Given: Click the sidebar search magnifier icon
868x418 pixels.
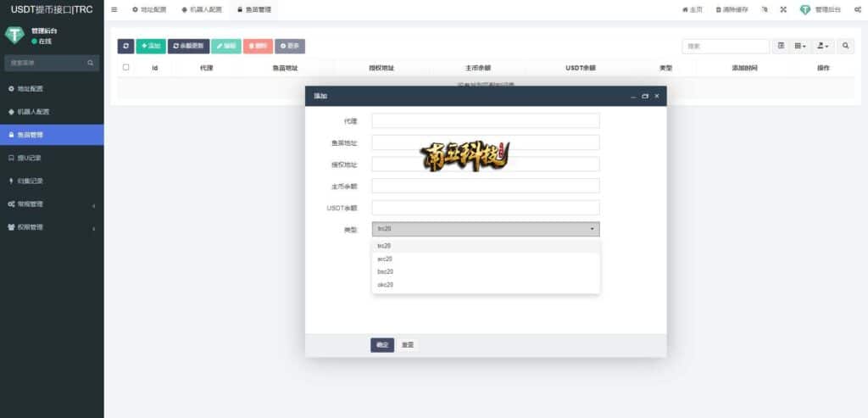Looking at the screenshot, I should tap(91, 63).
